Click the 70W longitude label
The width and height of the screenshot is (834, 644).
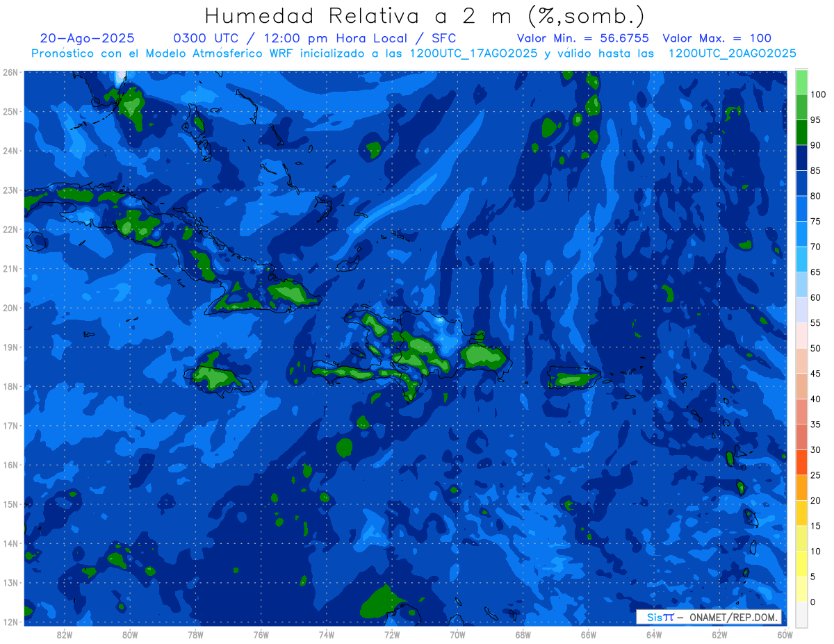[x=457, y=635]
